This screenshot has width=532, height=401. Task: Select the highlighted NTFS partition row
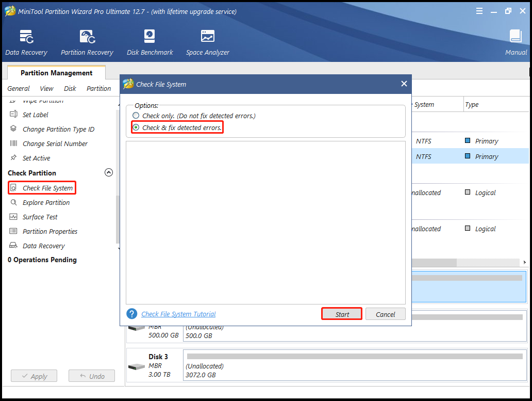coord(470,156)
